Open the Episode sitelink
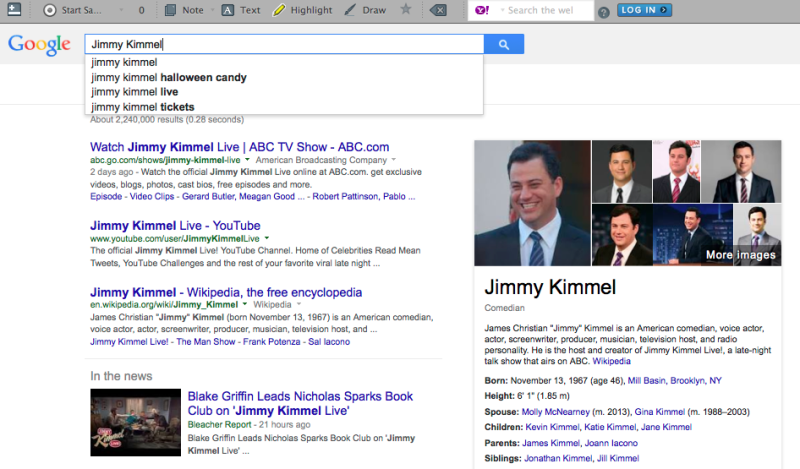Viewport: 800px width, 469px height. click(106, 196)
